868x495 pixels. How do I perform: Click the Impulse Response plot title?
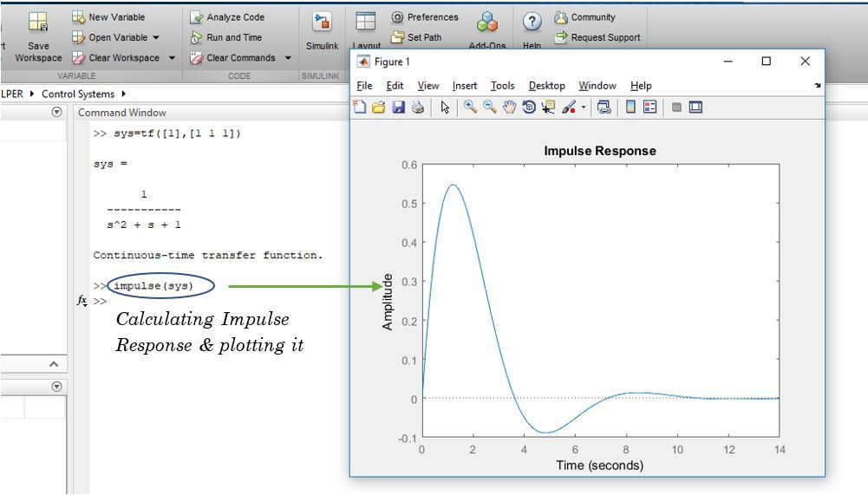click(599, 151)
